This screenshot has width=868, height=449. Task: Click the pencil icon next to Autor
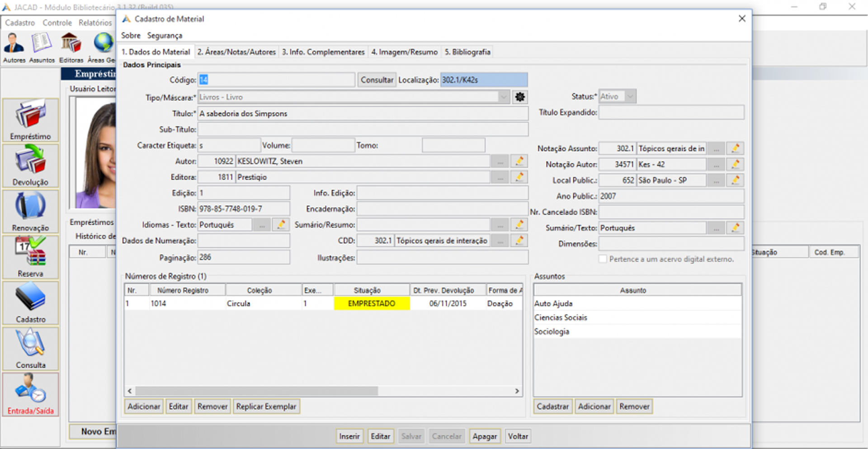pos(519,161)
